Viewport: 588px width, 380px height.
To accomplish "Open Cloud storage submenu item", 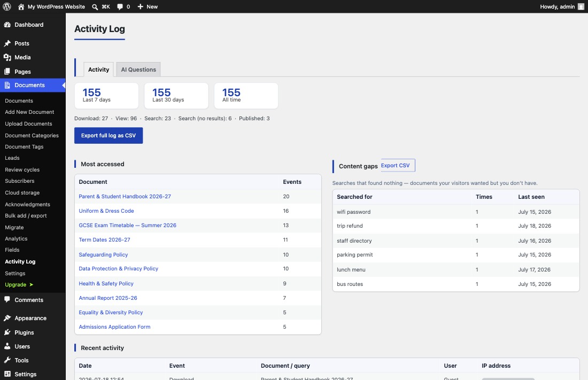I will [x=22, y=192].
